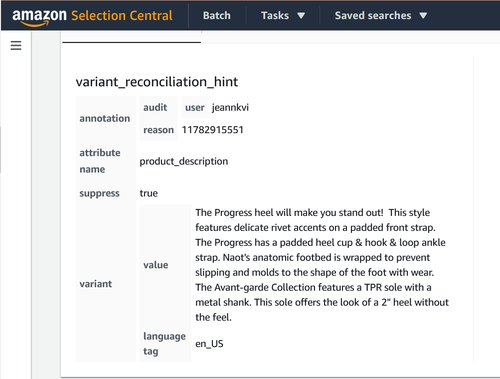Open the Saved searches menu
The height and width of the screenshot is (379, 500).
(x=373, y=16)
